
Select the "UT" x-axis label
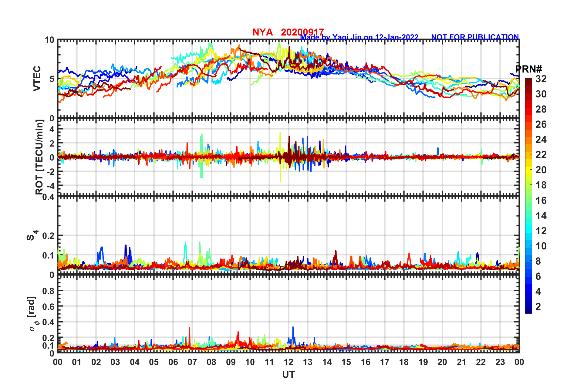pos(288,375)
